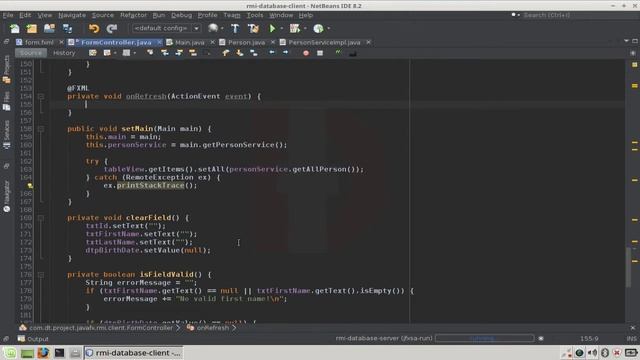Screen dimensions: 640x360
Task: Open the Projects side panel
Action: coord(7,69)
